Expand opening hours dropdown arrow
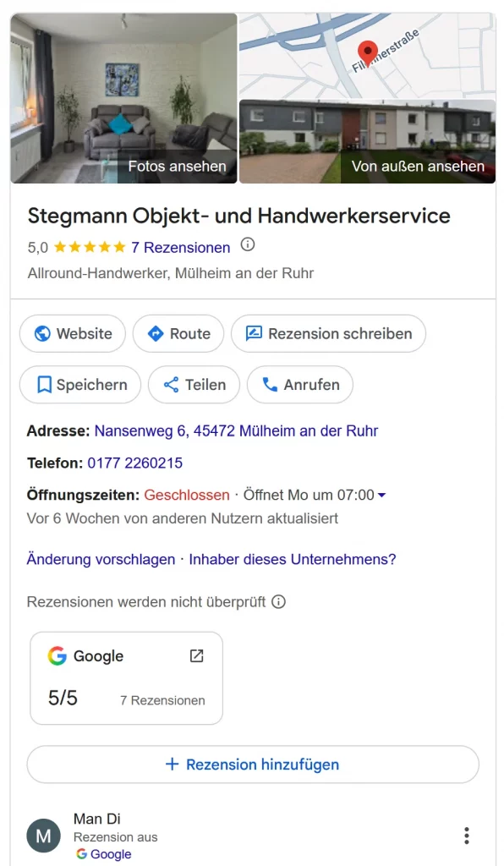This screenshot has height=866, width=504. pyautogui.click(x=381, y=496)
